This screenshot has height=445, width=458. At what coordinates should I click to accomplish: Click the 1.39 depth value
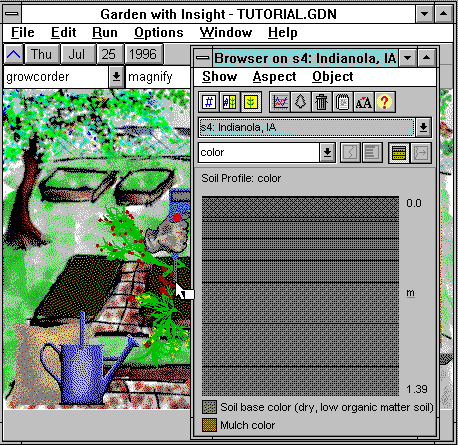tap(417, 389)
